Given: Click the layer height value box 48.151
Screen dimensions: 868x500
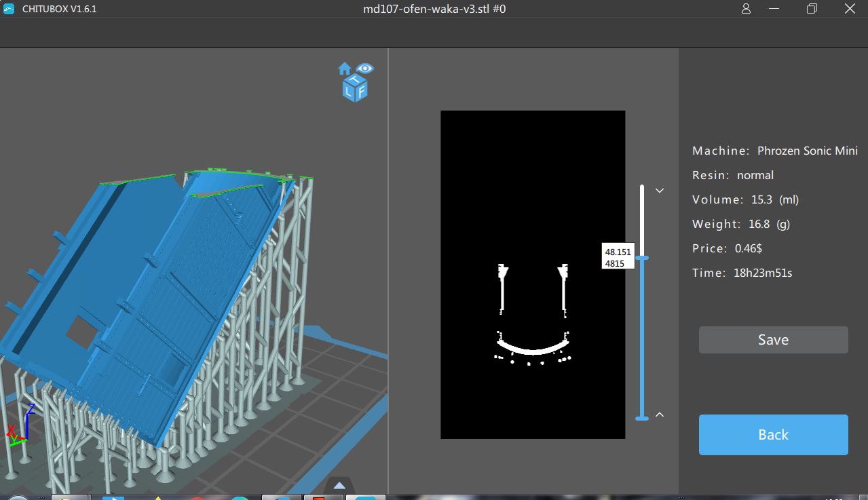Looking at the screenshot, I should [x=618, y=257].
